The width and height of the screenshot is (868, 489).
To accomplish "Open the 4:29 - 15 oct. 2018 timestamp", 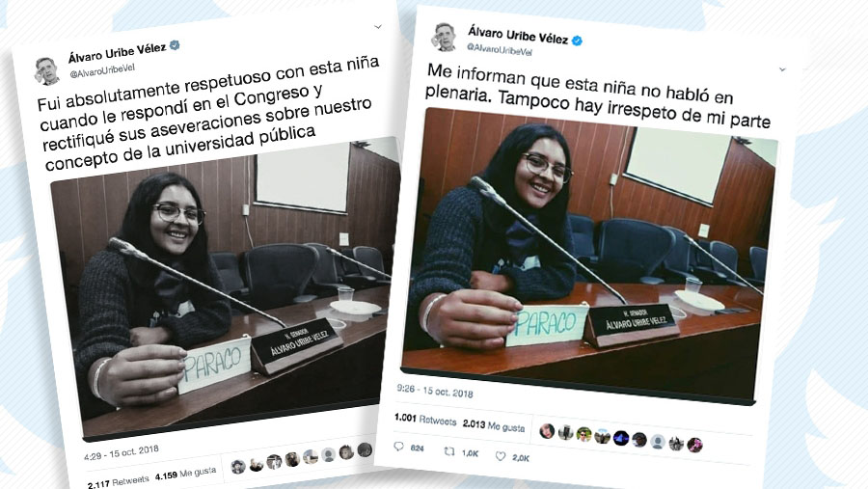I will tap(122, 452).
